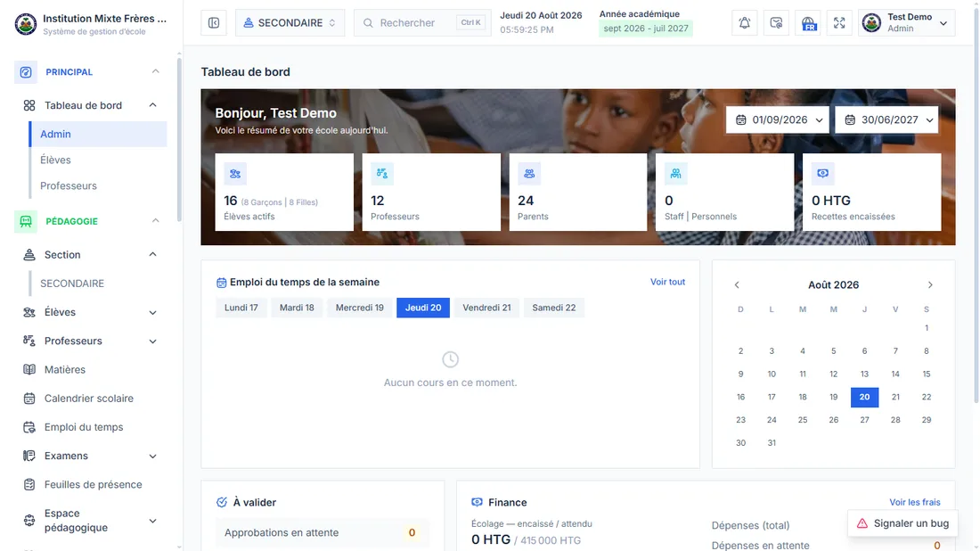This screenshot has height=551, width=980.
Task: Expand the Examens sidebar menu
Action: (152, 456)
